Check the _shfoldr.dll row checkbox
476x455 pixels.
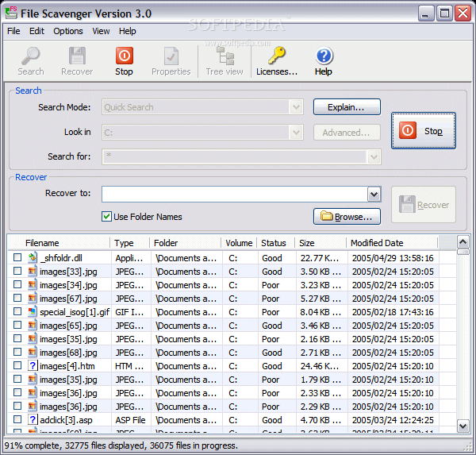point(17,257)
